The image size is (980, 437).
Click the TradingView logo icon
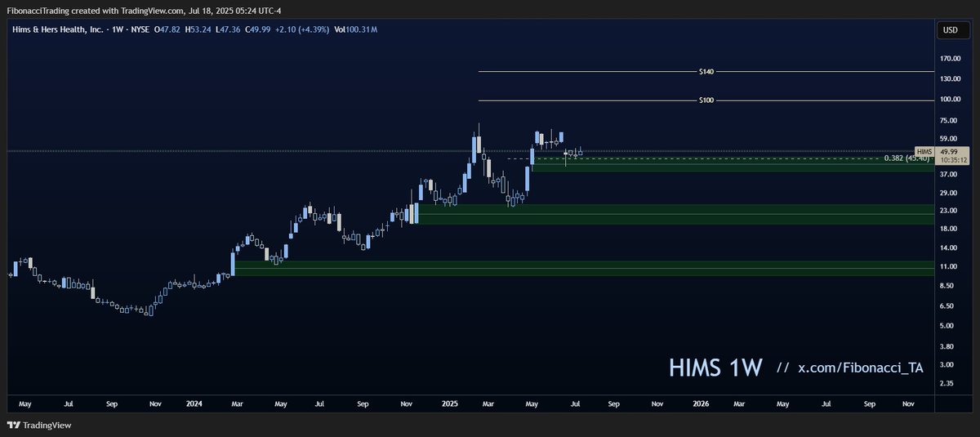click(13, 426)
